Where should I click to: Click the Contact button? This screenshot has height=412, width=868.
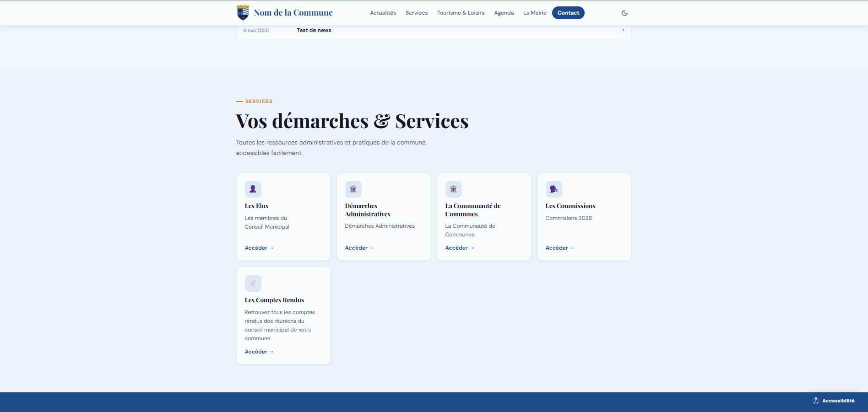click(x=568, y=13)
